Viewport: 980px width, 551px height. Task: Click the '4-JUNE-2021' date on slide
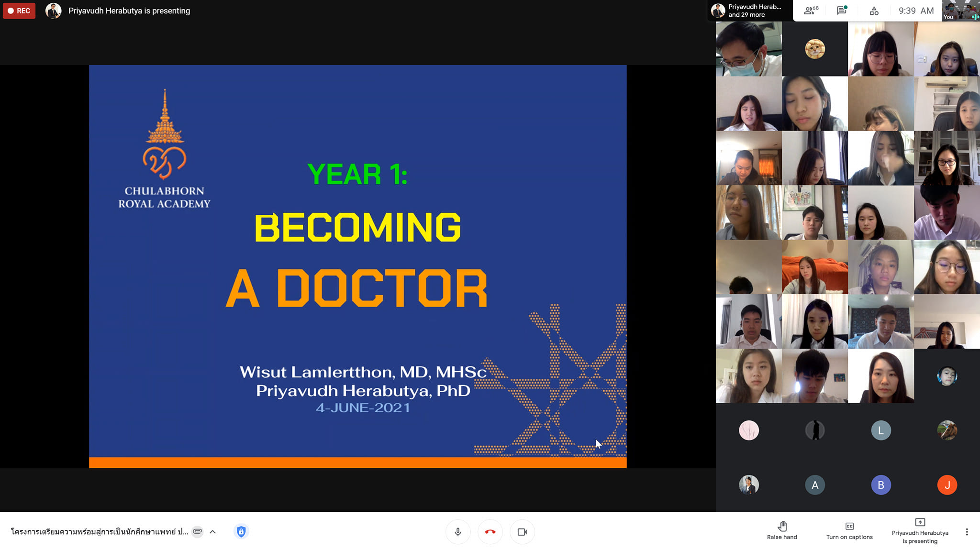pos(363,408)
